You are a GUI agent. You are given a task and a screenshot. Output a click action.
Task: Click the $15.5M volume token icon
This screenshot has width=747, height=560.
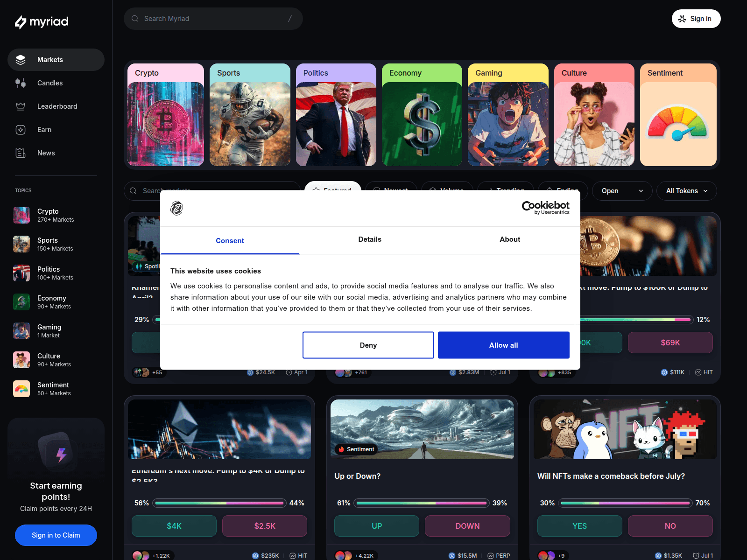point(451,556)
